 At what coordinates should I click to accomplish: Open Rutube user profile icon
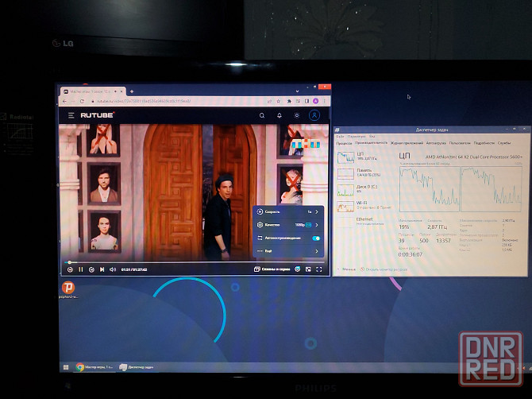[x=314, y=115]
